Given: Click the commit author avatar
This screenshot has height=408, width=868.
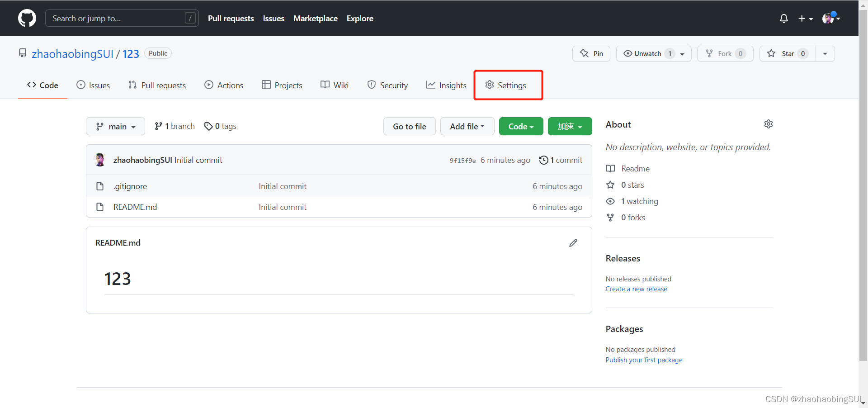Looking at the screenshot, I should click(100, 160).
